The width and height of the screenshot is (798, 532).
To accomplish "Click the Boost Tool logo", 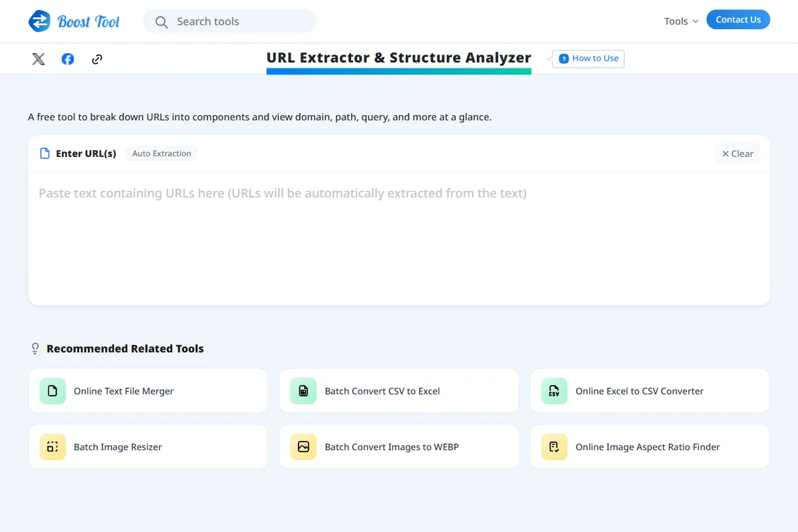I will (74, 21).
